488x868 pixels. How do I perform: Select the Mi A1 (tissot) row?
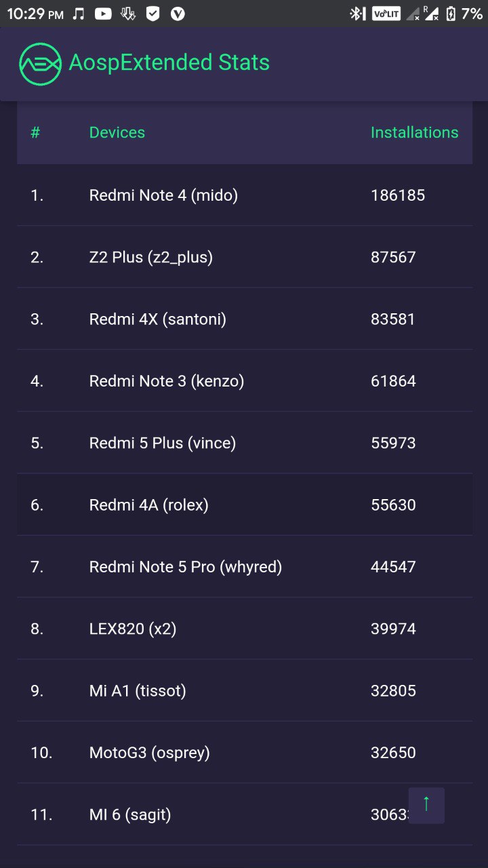245,691
